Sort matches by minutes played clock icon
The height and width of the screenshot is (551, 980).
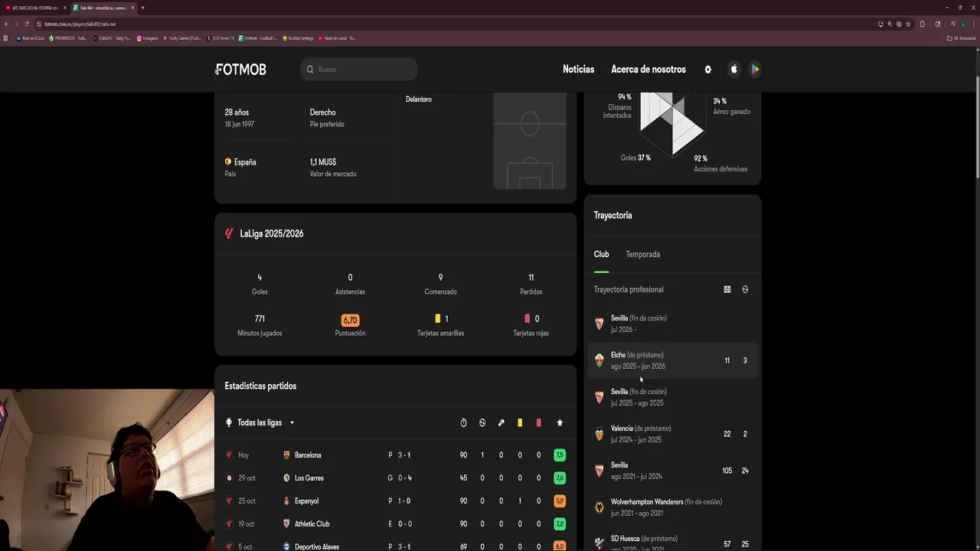click(463, 422)
